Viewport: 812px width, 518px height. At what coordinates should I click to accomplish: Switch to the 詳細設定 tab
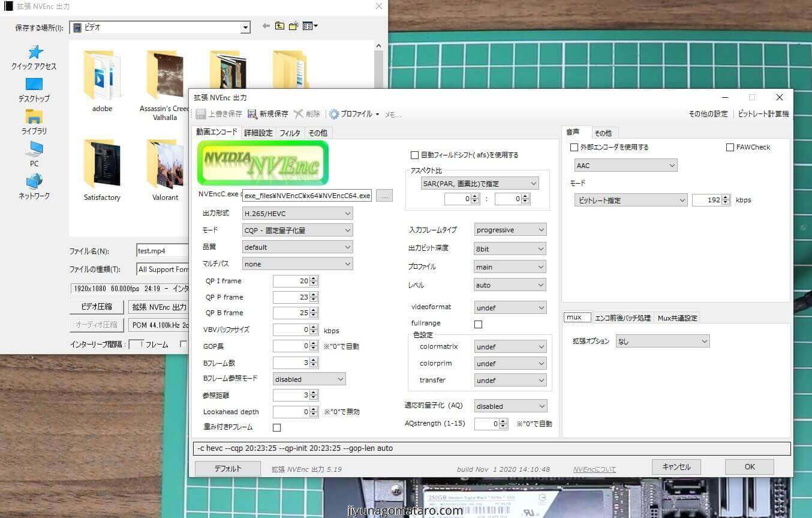[x=258, y=133]
